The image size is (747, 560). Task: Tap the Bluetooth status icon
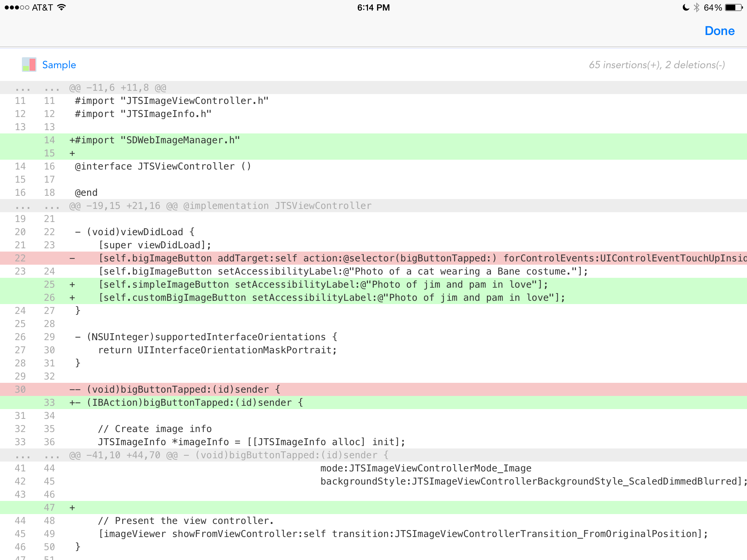(x=696, y=7)
